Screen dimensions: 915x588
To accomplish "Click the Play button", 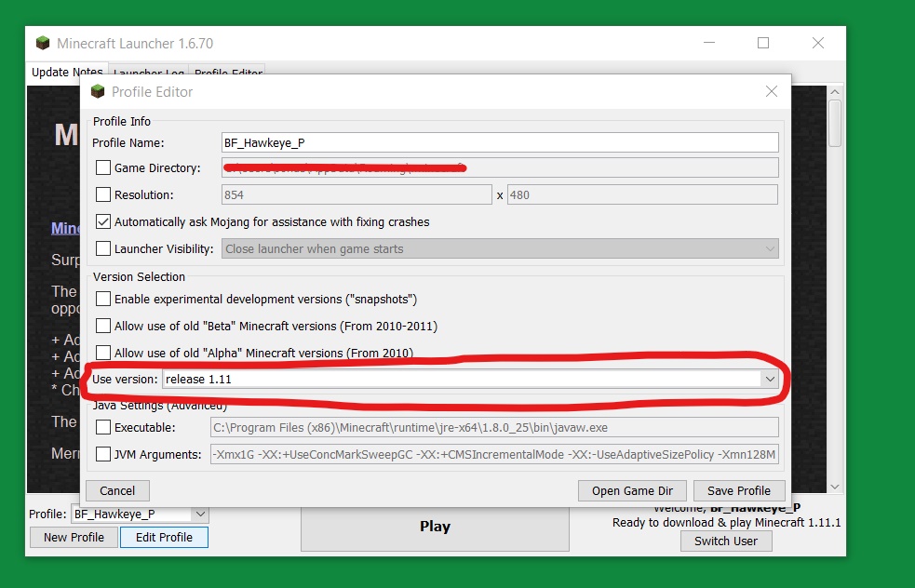I will click(435, 528).
